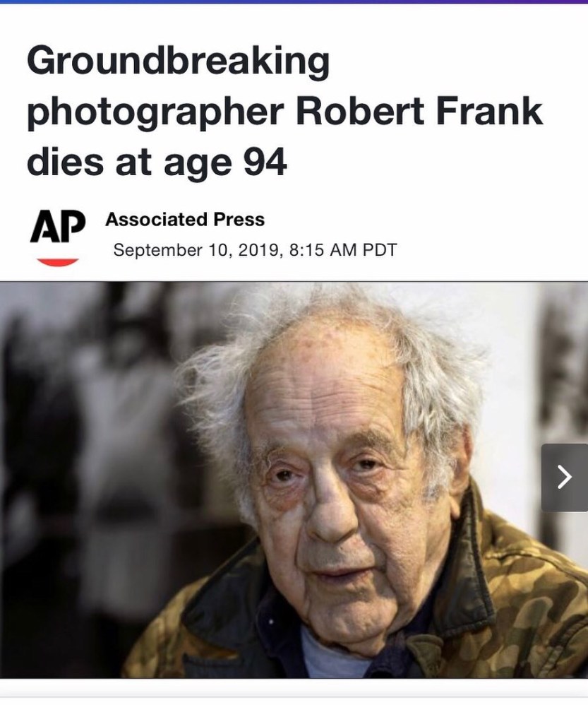Click the 8:15 AM PDT time text
The width and height of the screenshot is (588, 705).
(x=344, y=249)
